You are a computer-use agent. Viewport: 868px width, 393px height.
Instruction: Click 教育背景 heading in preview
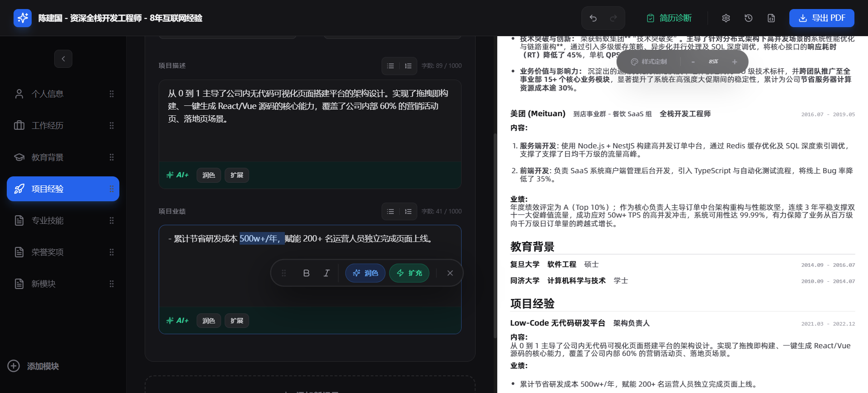[x=532, y=246]
